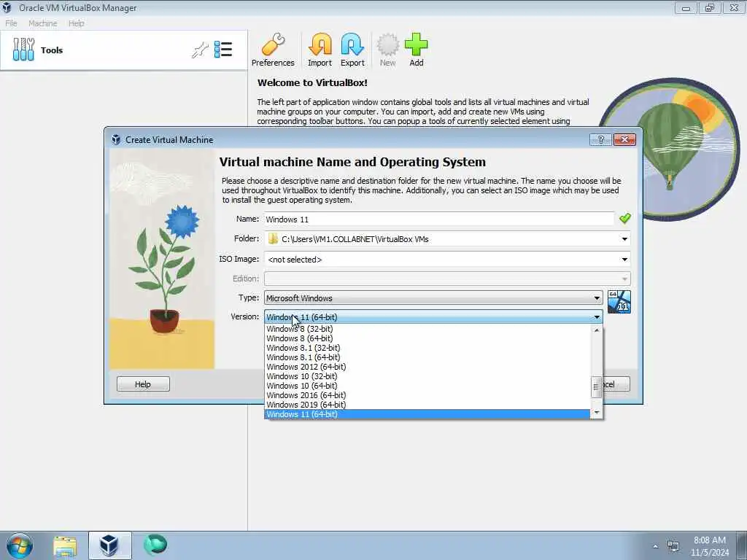
Task: Click the version list scrollbar thumb
Action: (596, 387)
